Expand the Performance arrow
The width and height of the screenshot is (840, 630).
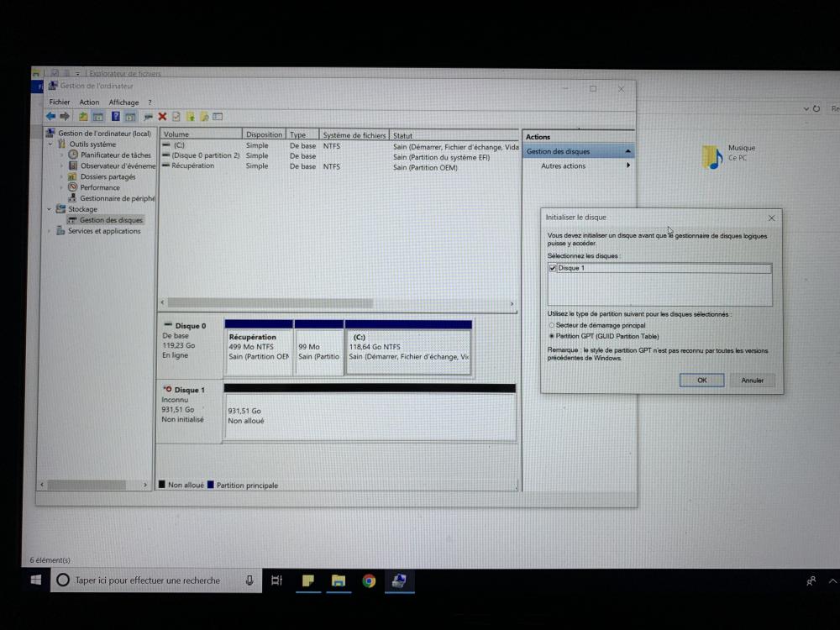(x=61, y=187)
